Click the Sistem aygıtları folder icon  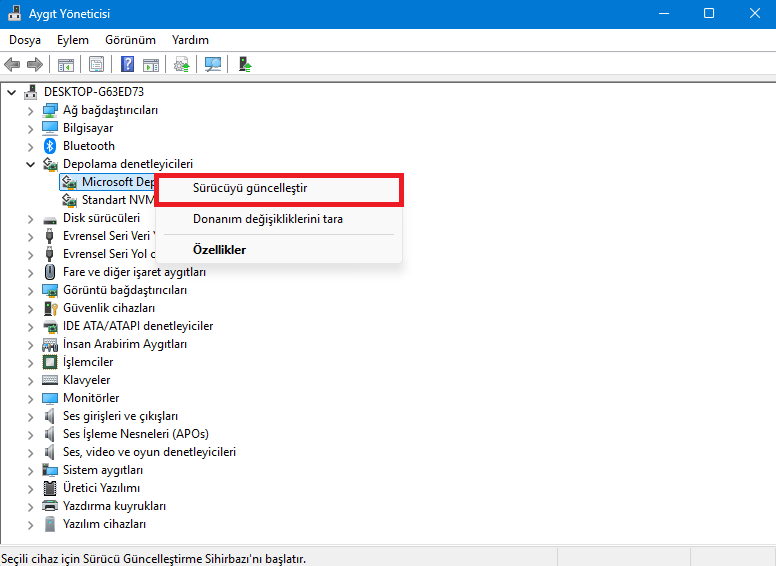(x=49, y=470)
